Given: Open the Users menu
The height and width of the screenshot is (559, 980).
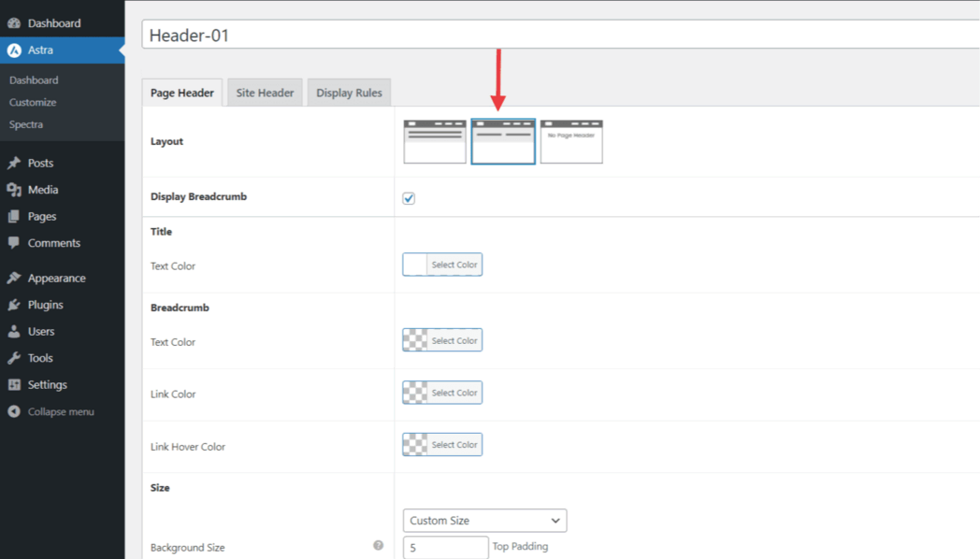Looking at the screenshot, I should (x=63, y=332).
